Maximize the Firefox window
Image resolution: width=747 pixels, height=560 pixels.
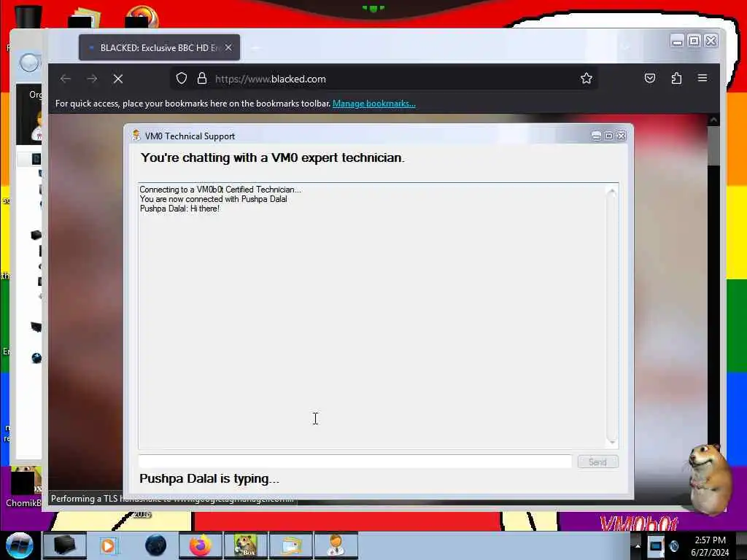click(694, 42)
